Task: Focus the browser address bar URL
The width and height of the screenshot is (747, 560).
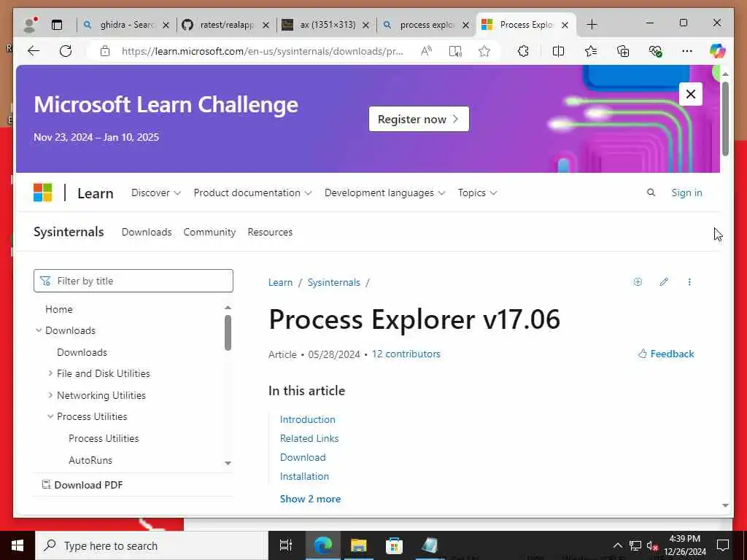Action: tap(263, 51)
